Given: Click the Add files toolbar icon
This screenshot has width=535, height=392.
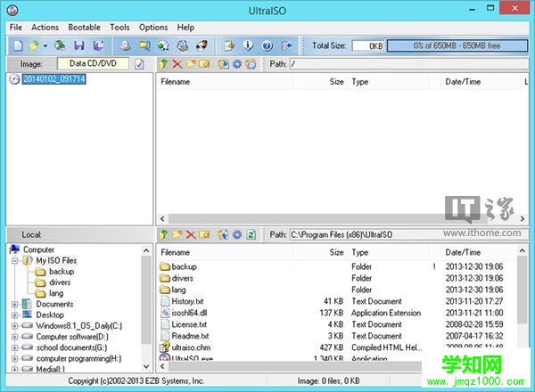Looking at the screenshot, I should pyautogui.click(x=229, y=45).
